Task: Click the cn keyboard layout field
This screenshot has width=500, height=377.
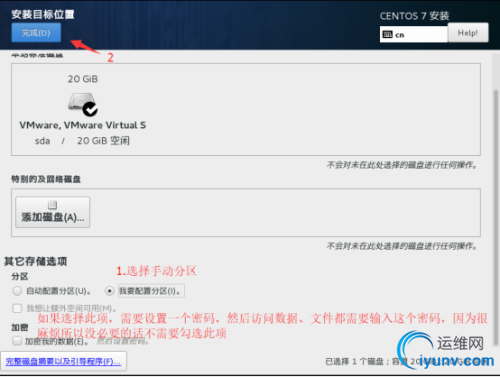Action: 413,35
